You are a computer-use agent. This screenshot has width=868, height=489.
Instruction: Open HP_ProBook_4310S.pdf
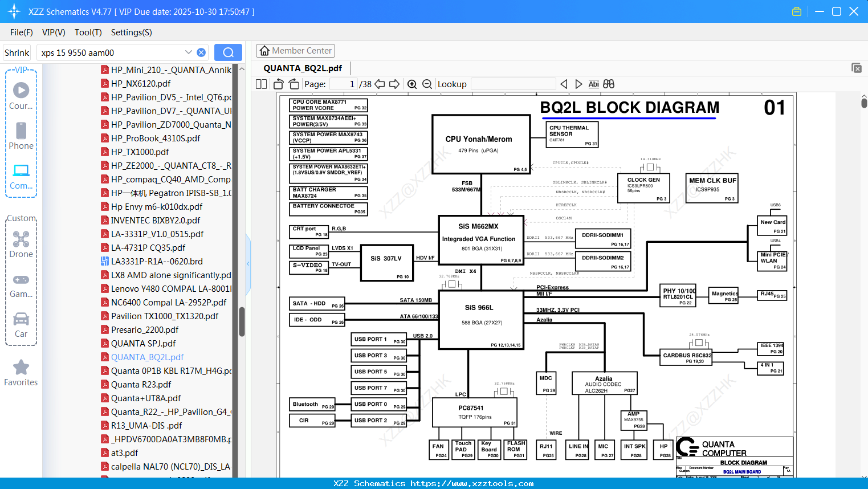[156, 138]
